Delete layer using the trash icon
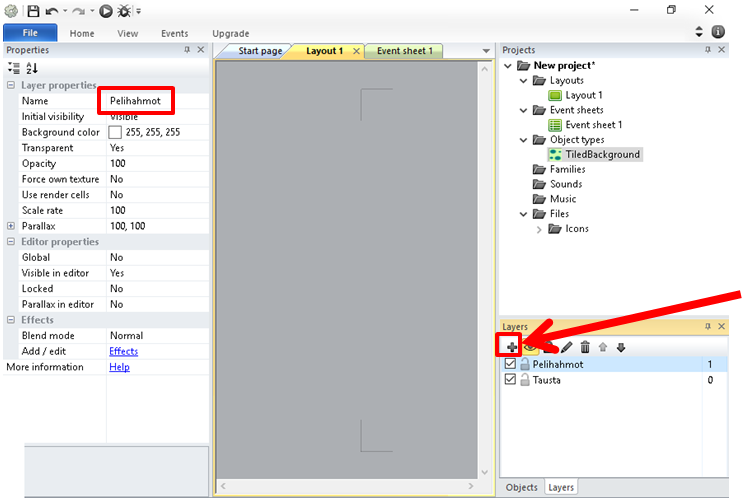The width and height of the screenshot is (747, 502). (586, 347)
